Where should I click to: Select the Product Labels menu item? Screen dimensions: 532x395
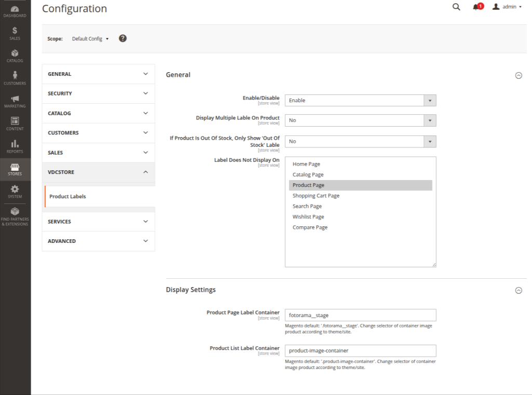coord(68,197)
